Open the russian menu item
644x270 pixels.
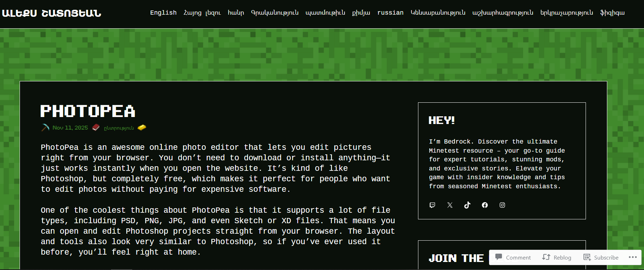pos(390,13)
